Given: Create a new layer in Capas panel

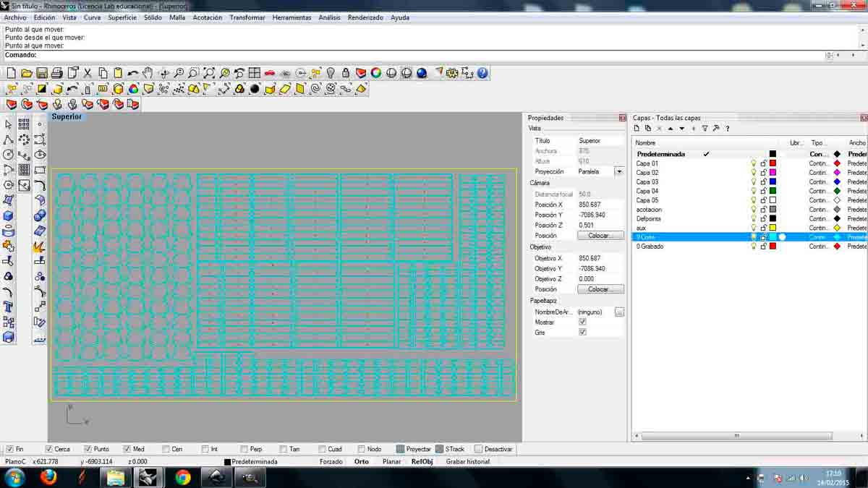Looking at the screenshot, I should coord(637,129).
